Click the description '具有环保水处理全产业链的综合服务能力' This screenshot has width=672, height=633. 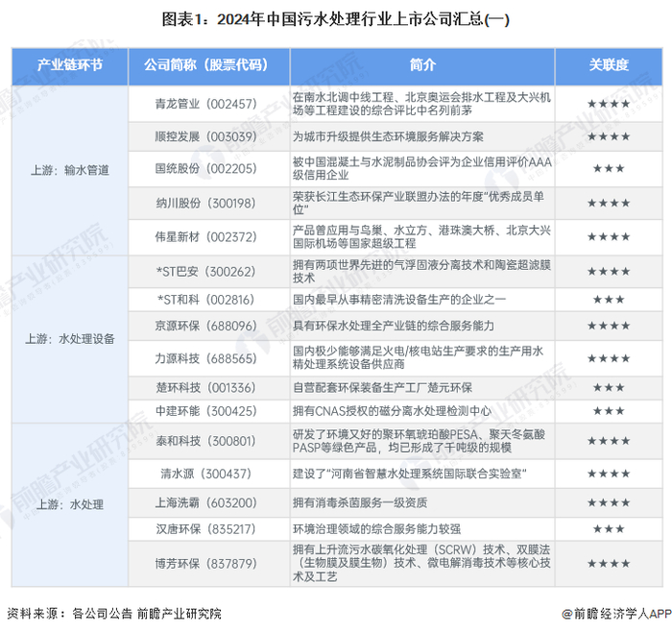click(394, 326)
